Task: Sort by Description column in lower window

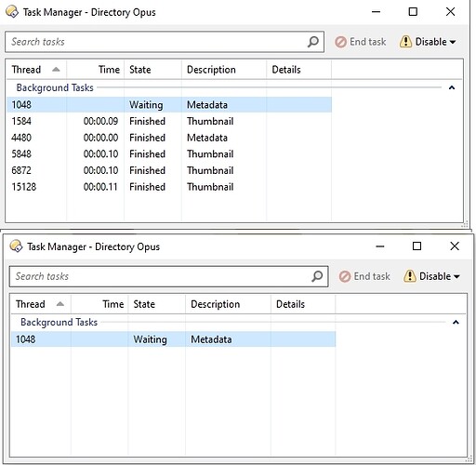Action: pyautogui.click(x=228, y=304)
